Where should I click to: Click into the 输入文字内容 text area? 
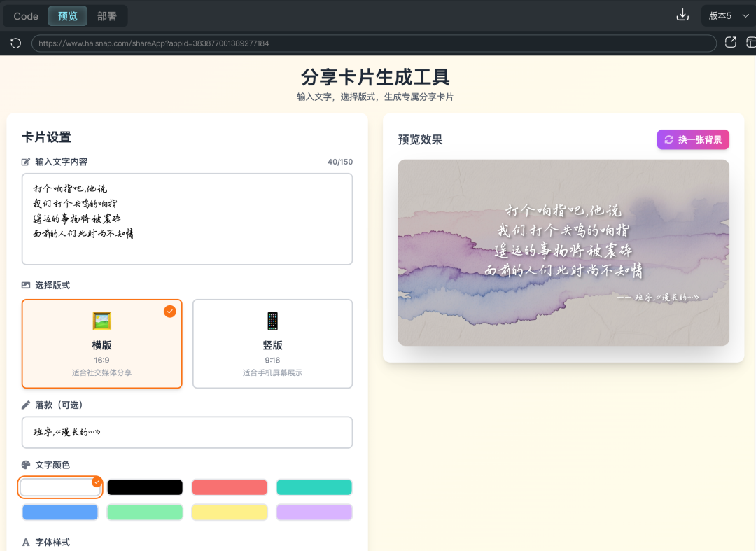click(187, 219)
